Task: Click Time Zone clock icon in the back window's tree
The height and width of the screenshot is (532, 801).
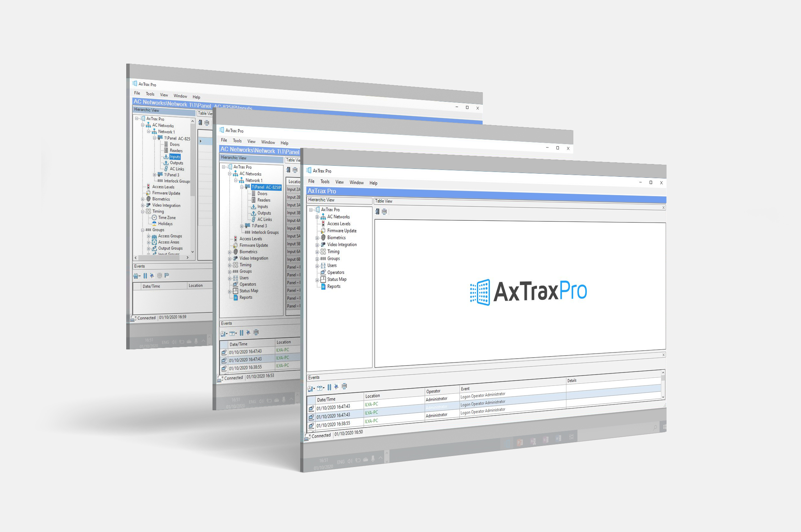Action: pos(154,218)
